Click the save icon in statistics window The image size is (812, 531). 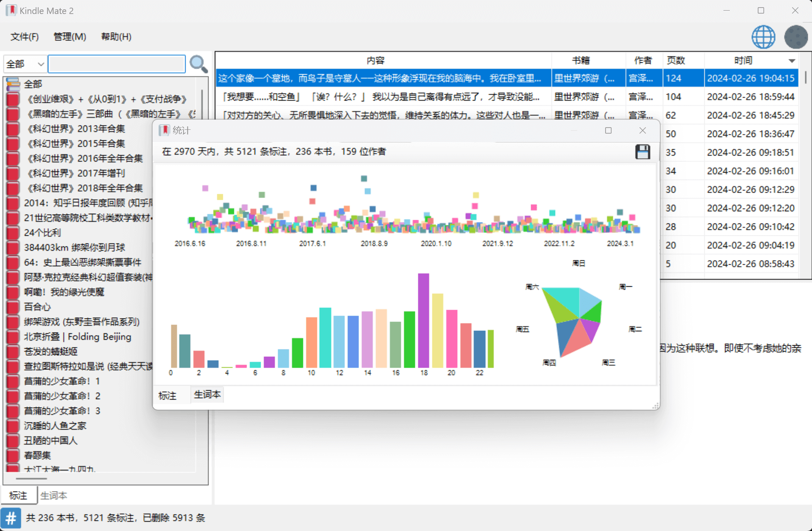tap(642, 152)
